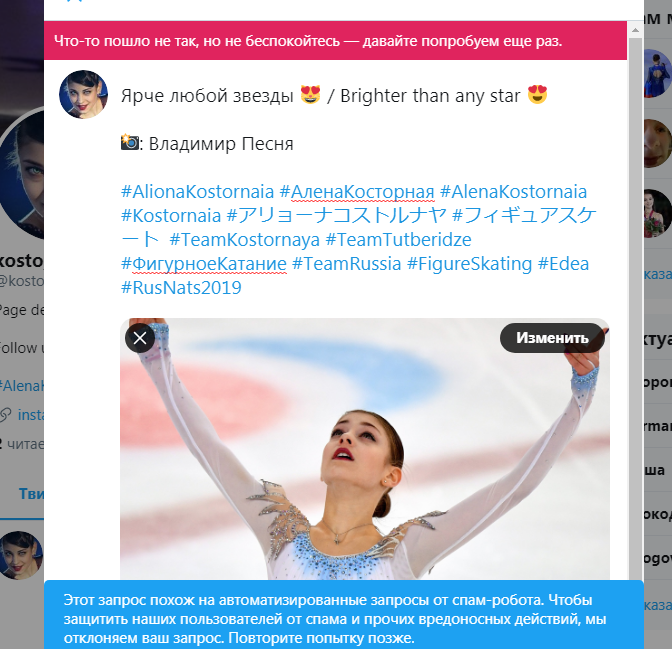This screenshot has width=672, height=649.
Task: Click the composer profile avatar
Action: 83,94
